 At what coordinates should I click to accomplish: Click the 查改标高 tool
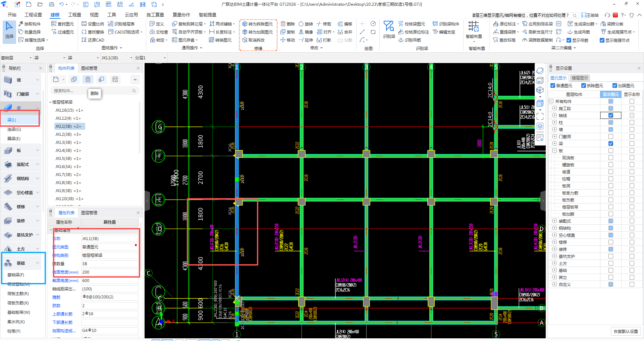[504, 40]
